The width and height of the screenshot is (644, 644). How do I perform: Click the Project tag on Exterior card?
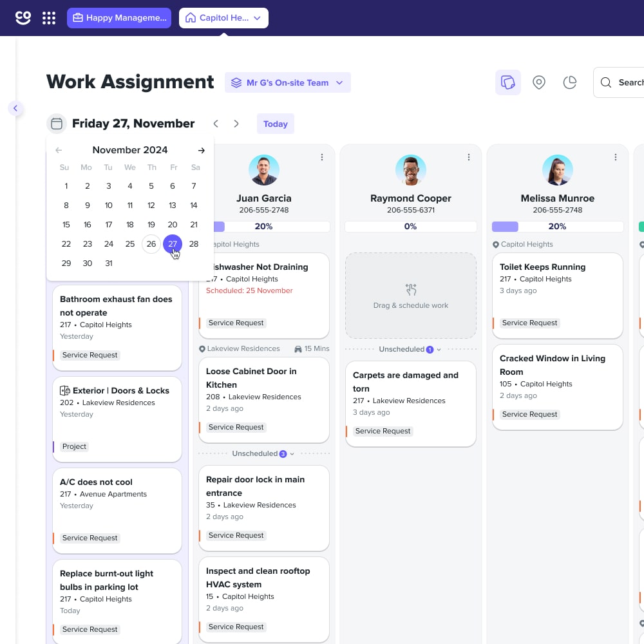click(x=74, y=446)
